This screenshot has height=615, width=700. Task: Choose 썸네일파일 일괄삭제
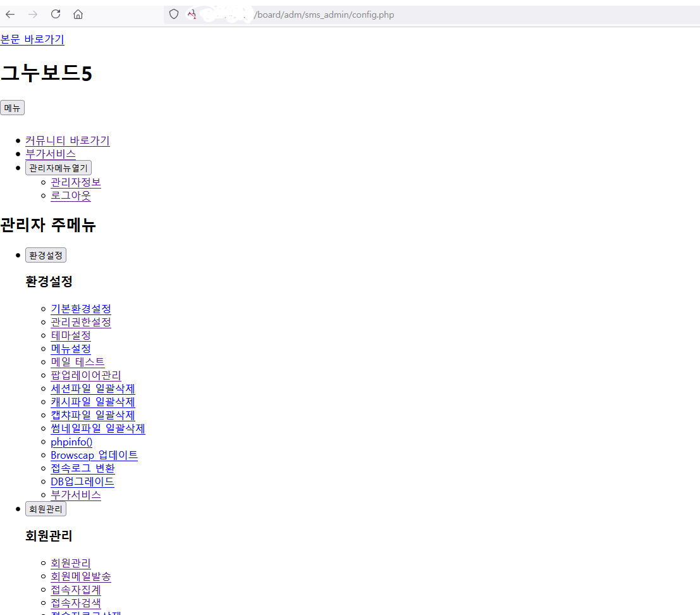pyautogui.click(x=98, y=429)
